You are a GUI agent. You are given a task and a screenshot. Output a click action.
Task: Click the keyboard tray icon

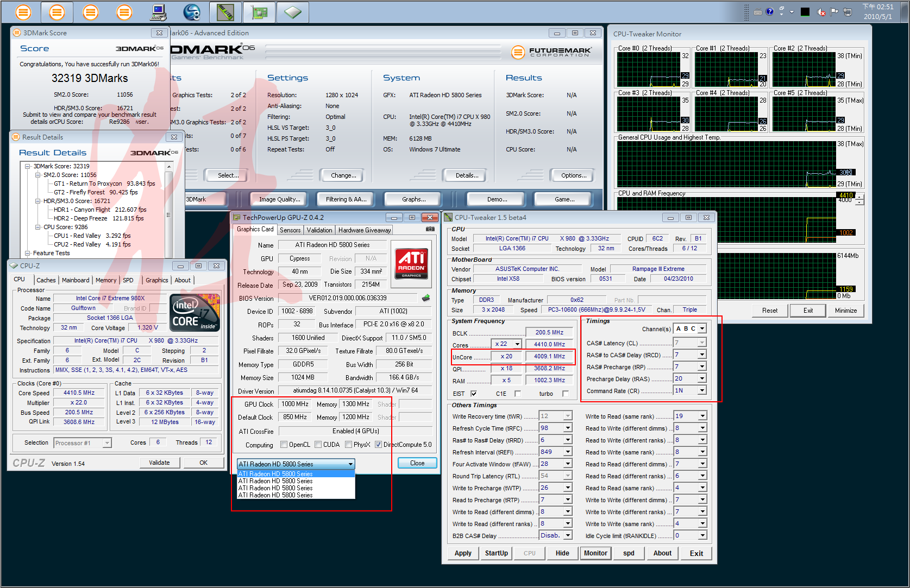tap(758, 12)
